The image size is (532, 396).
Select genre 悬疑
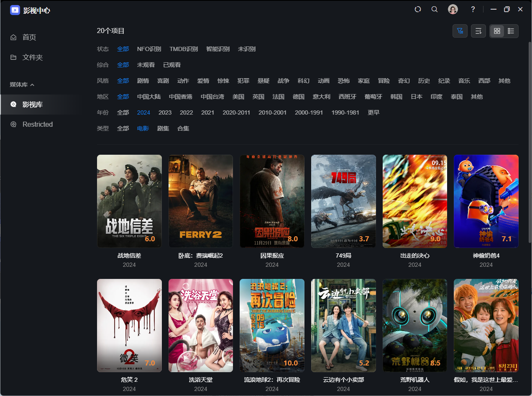[263, 81]
